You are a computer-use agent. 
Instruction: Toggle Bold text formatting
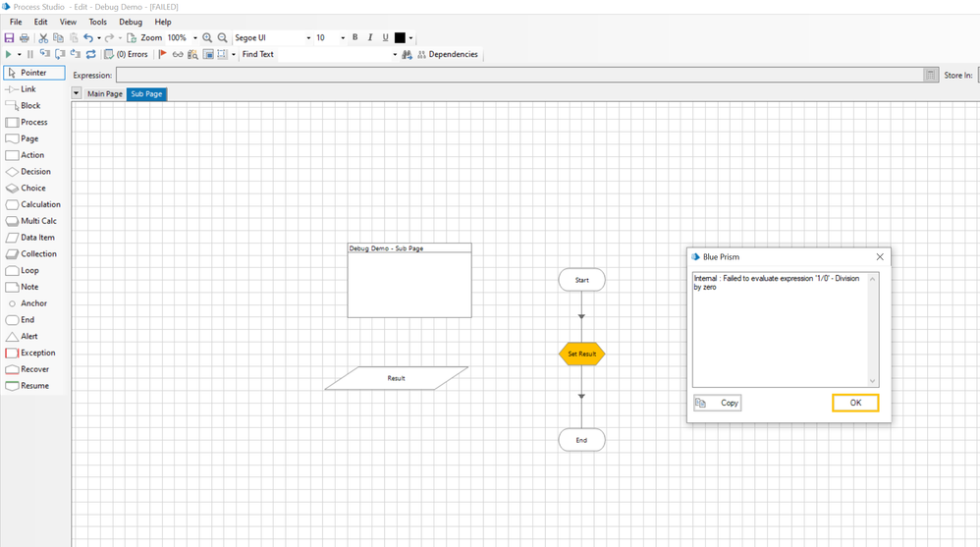point(354,38)
